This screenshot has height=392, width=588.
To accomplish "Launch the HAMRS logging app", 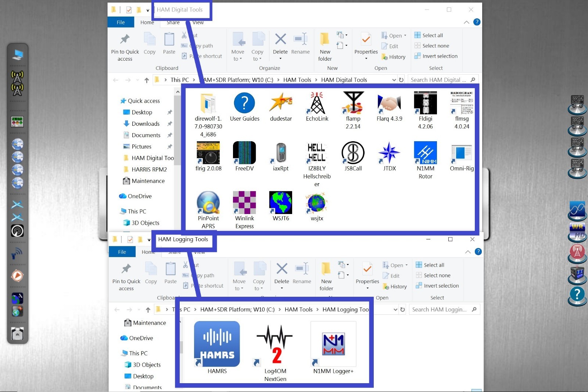I will coord(217,344).
